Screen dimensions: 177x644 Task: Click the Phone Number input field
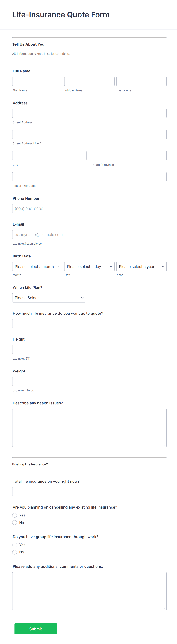(49, 208)
